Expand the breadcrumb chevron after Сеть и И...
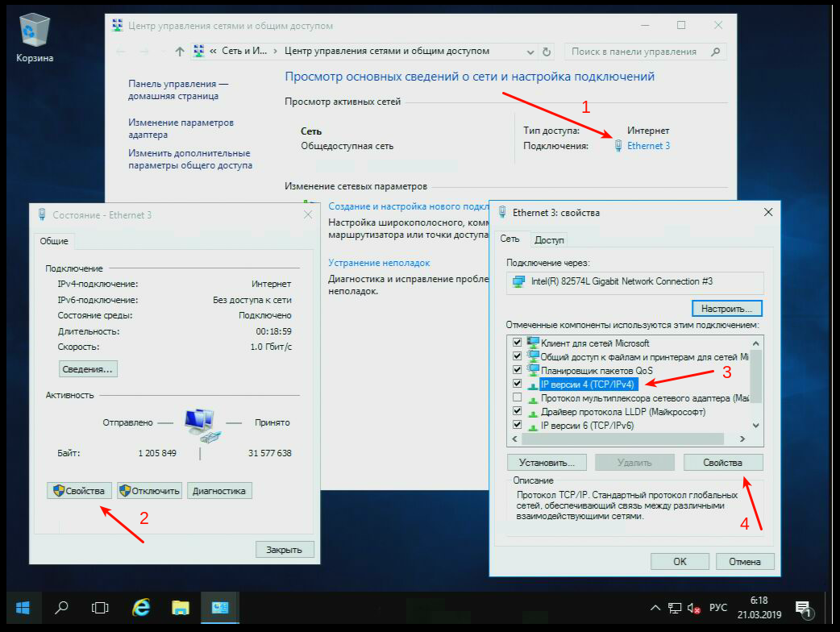The width and height of the screenshot is (840, 632). (276, 52)
